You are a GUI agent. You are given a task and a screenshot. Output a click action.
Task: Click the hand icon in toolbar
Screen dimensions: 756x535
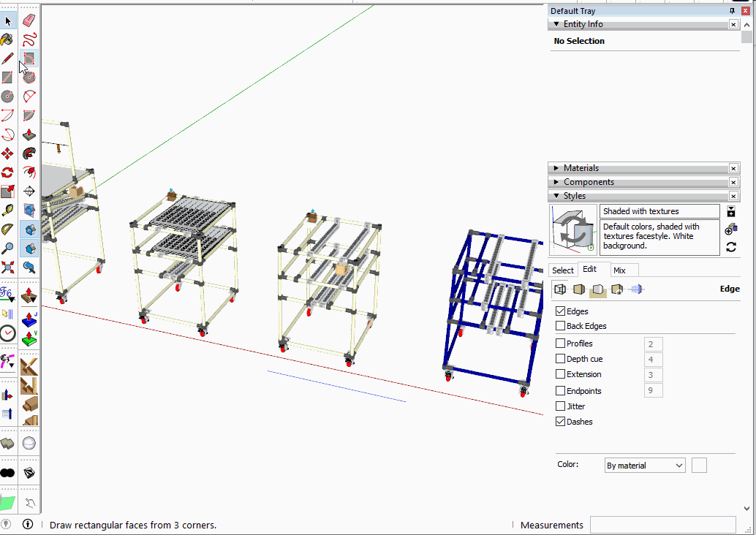pos(30,503)
